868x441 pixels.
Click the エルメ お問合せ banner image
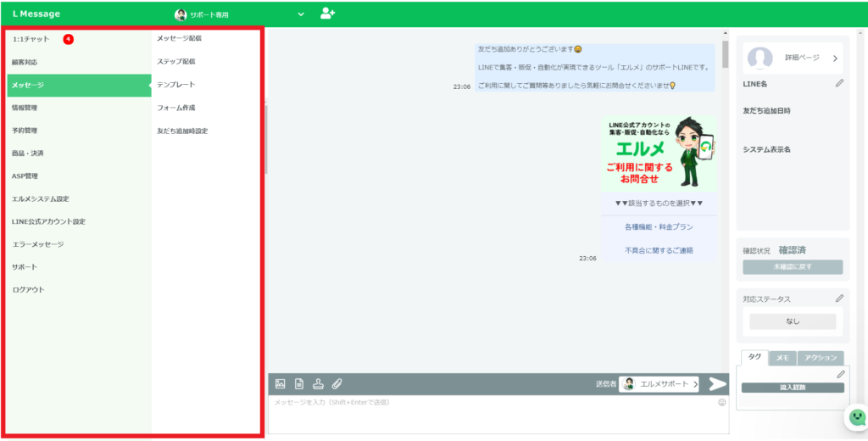[x=659, y=154]
